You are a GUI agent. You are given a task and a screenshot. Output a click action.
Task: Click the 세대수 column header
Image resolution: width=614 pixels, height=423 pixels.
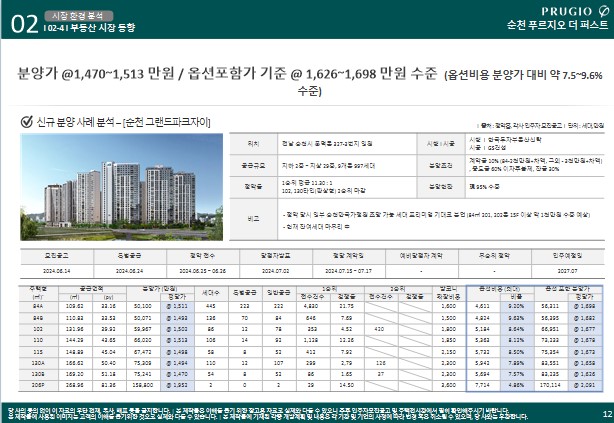(x=211, y=293)
